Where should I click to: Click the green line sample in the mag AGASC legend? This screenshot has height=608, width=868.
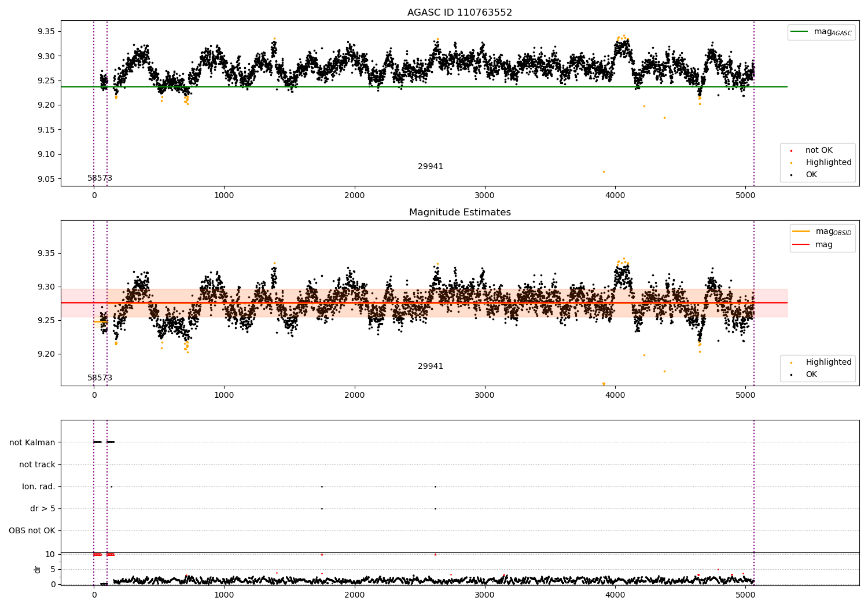800,32
